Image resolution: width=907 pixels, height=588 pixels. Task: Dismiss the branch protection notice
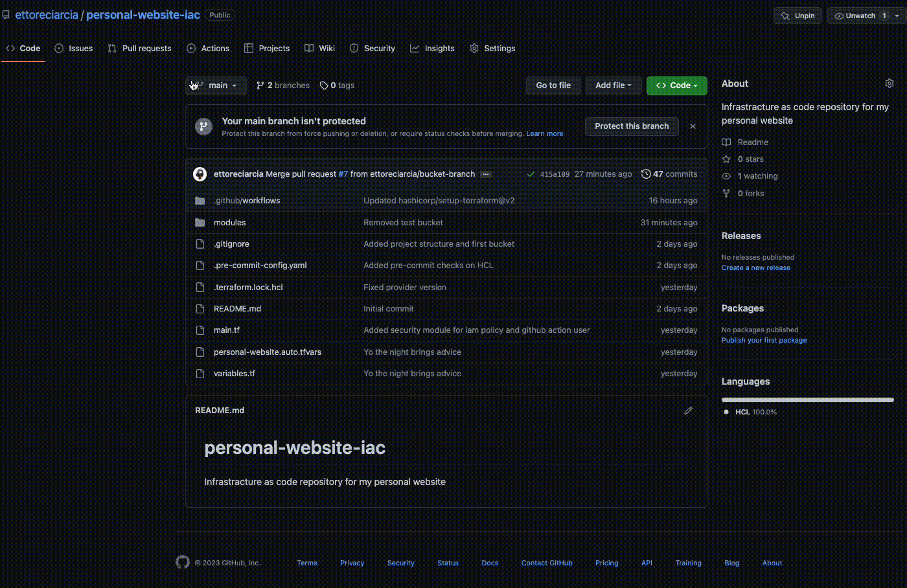693,126
